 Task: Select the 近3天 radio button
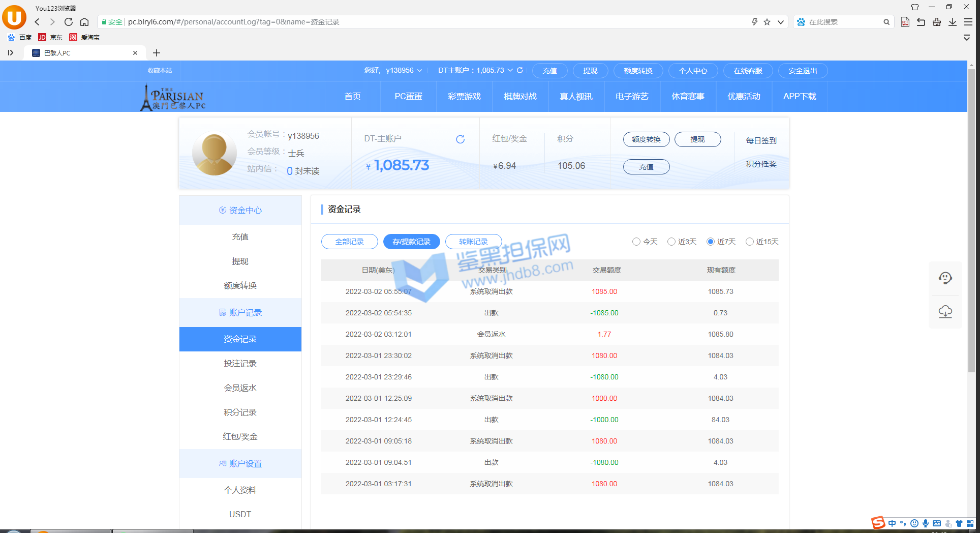pyautogui.click(x=671, y=242)
